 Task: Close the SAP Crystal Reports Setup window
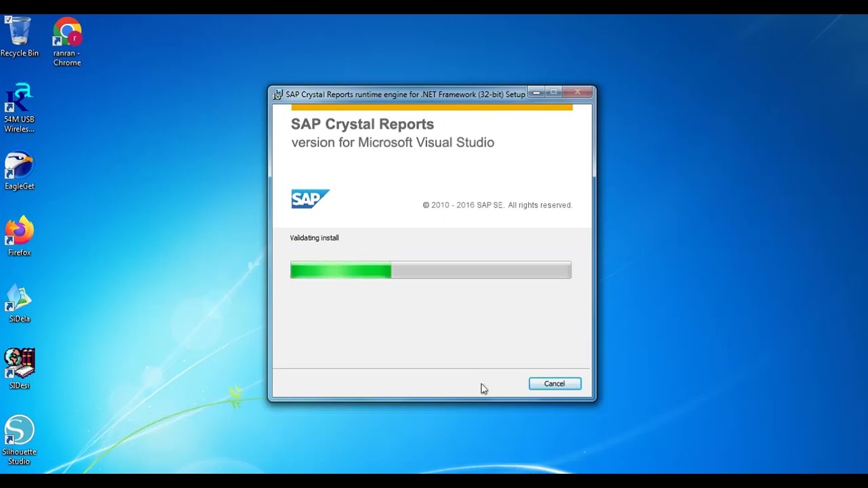(x=578, y=92)
